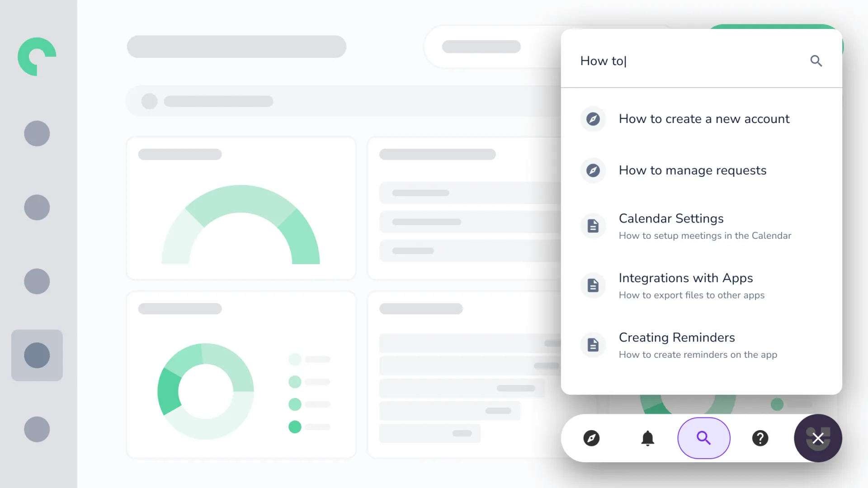This screenshot has height=488, width=868.
Task: Open the help question mark tab
Action: [x=760, y=438]
